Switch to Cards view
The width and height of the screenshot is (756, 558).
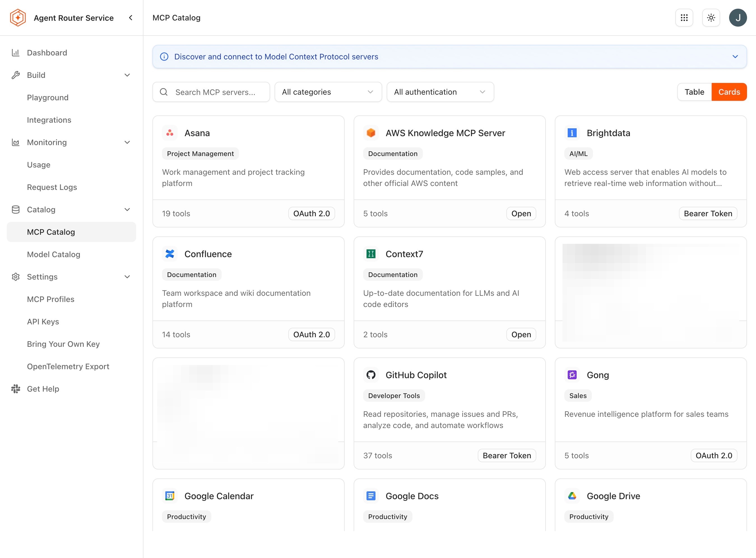coord(729,92)
